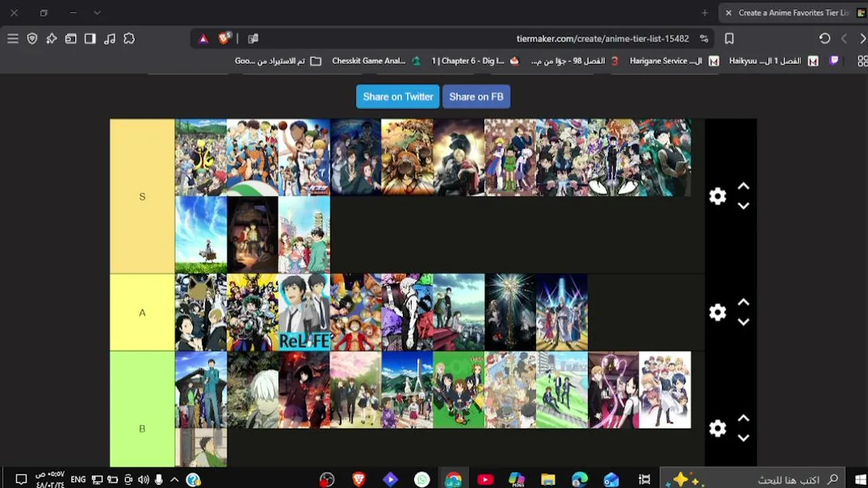Open File Explorer from taskbar

click(x=548, y=480)
